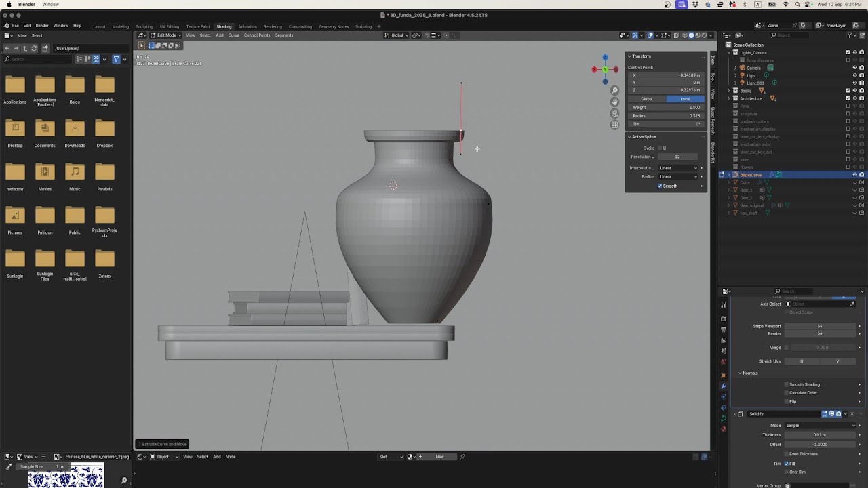Toggle viewport X-ray icon in header
The height and width of the screenshot is (488, 868).
click(676, 35)
